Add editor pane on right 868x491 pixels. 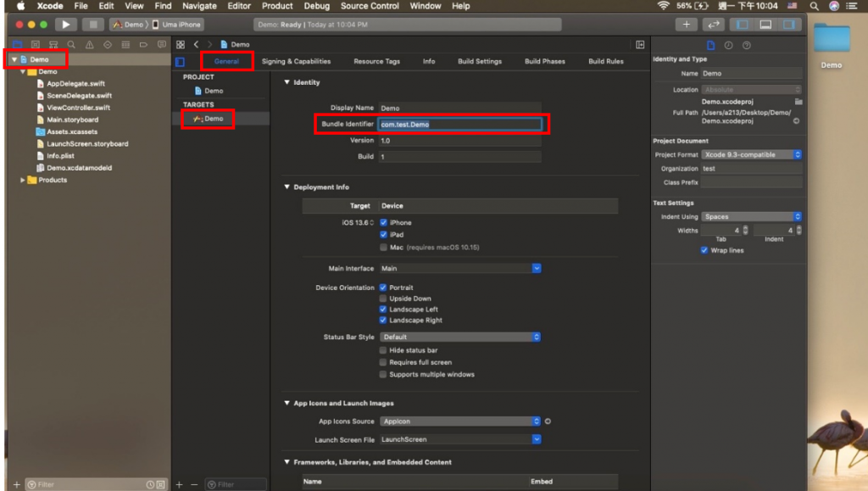tap(640, 44)
